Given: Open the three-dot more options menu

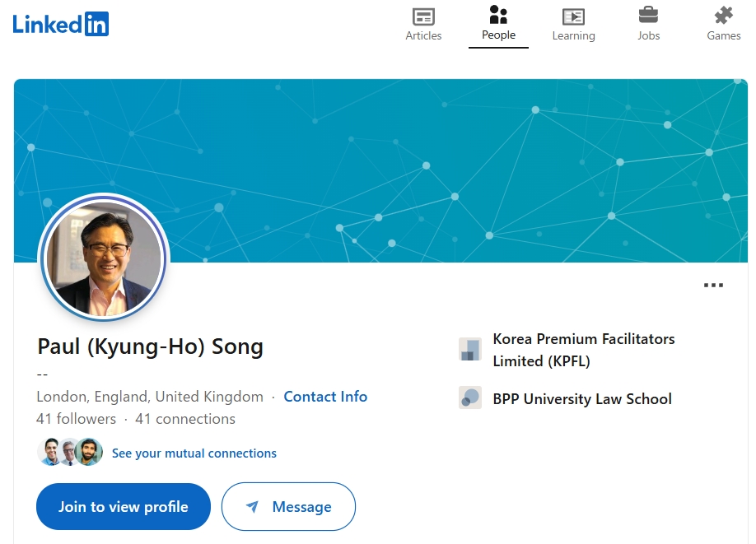Looking at the screenshot, I should pyautogui.click(x=713, y=286).
